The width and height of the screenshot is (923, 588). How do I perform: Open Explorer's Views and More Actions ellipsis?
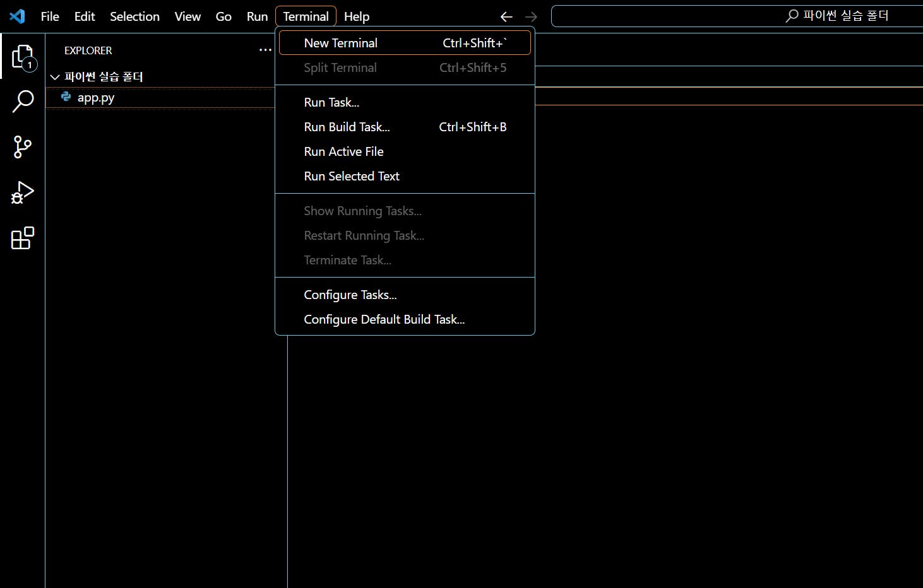(x=265, y=50)
